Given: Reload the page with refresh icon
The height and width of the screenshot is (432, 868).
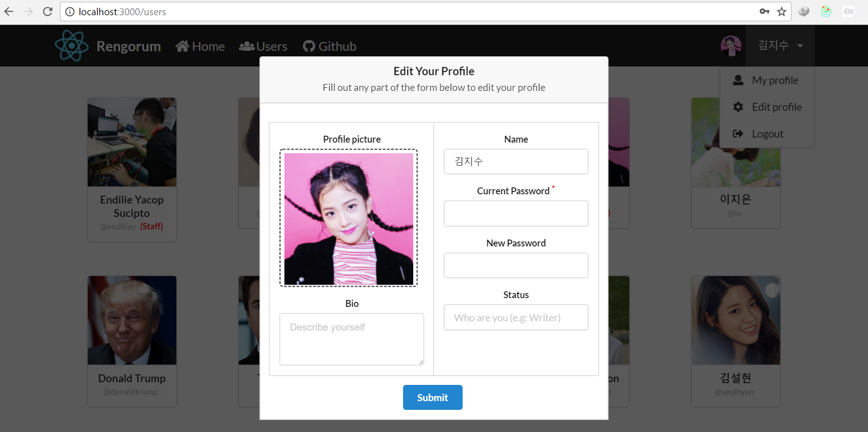Looking at the screenshot, I should 48,12.
